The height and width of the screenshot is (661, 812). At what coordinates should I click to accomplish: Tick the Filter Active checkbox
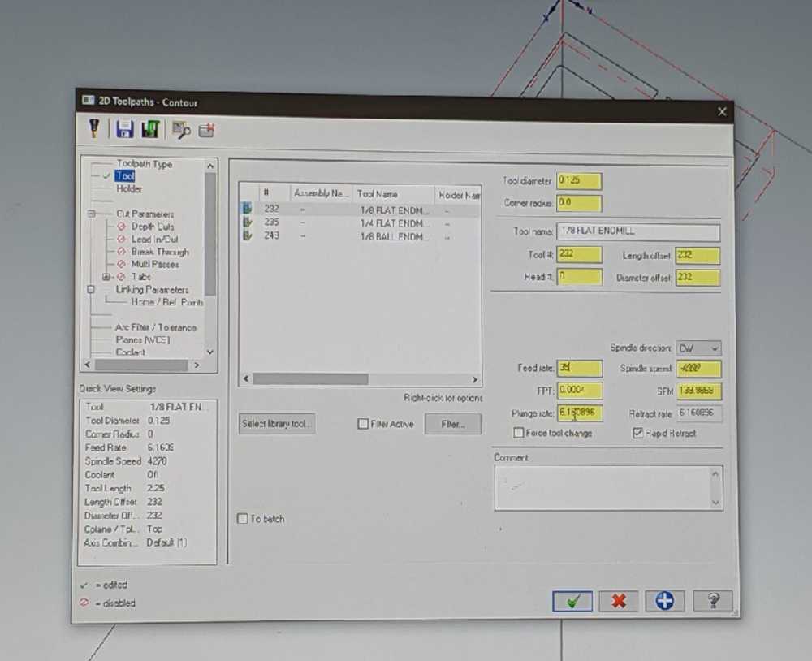pyautogui.click(x=363, y=424)
